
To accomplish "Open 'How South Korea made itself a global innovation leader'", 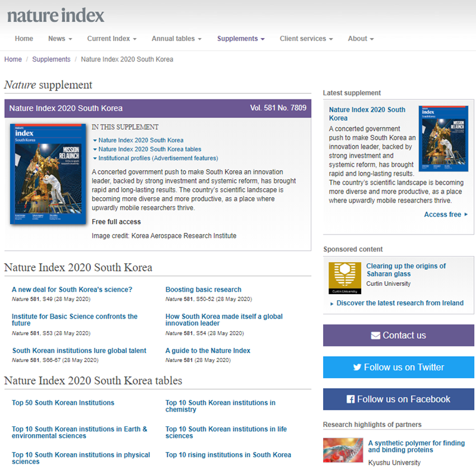I will click(x=224, y=320).
